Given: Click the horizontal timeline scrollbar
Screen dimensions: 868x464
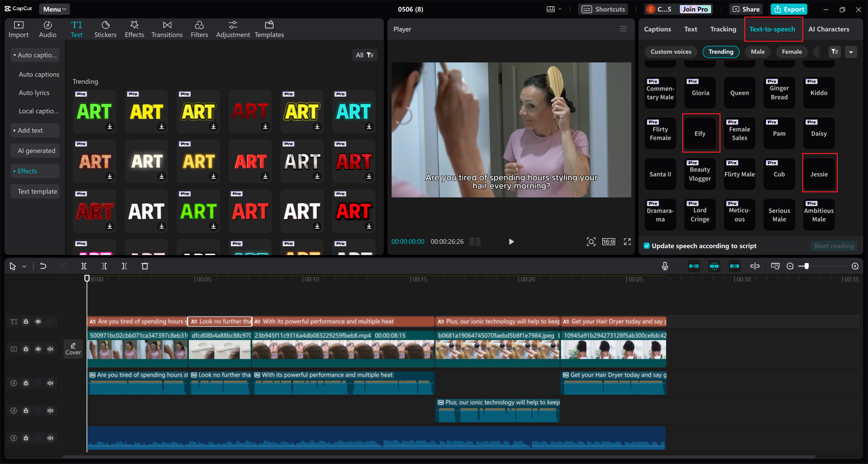Looking at the screenshot, I should pyautogui.click(x=439, y=457).
